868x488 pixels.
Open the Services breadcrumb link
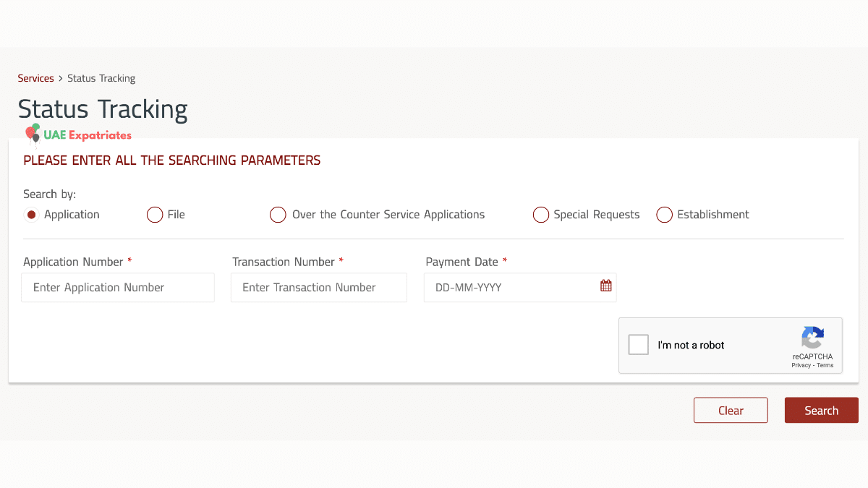point(35,78)
